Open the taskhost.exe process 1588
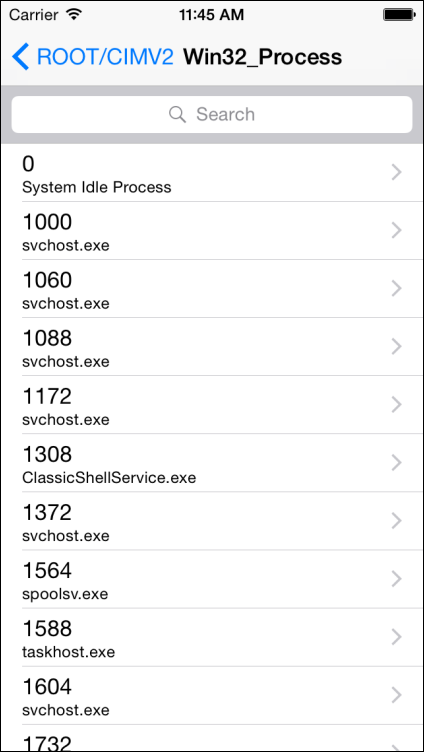 tap(212, 637)
